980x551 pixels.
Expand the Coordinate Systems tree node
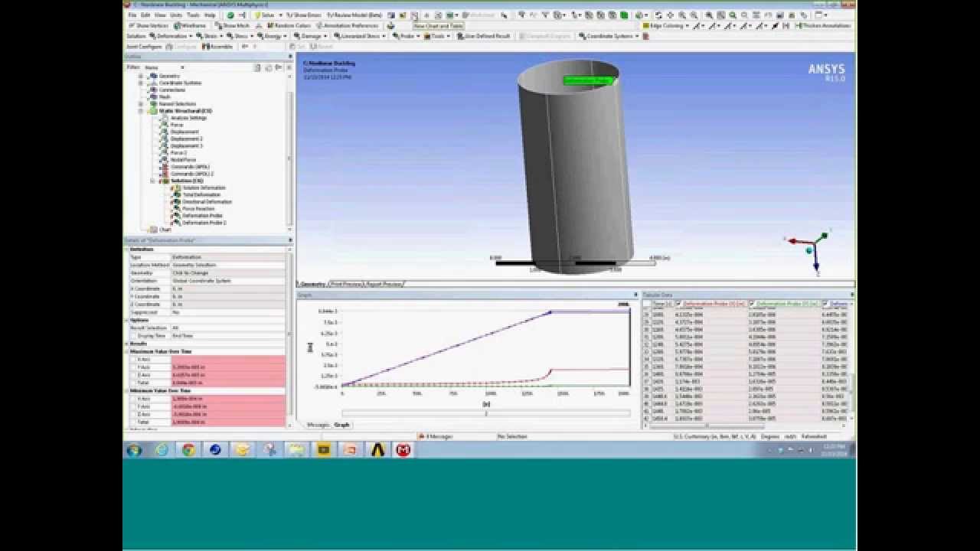(141, 83)
